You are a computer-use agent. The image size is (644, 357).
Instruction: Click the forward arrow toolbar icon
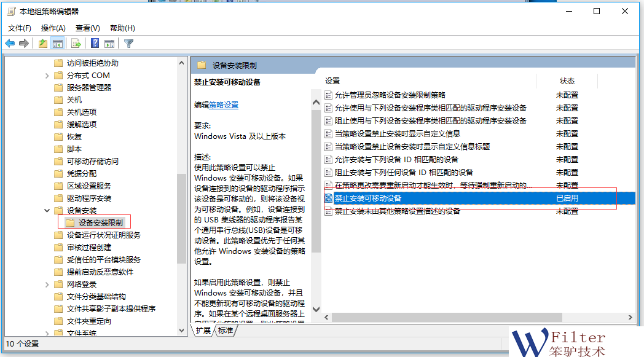[24, 43]
